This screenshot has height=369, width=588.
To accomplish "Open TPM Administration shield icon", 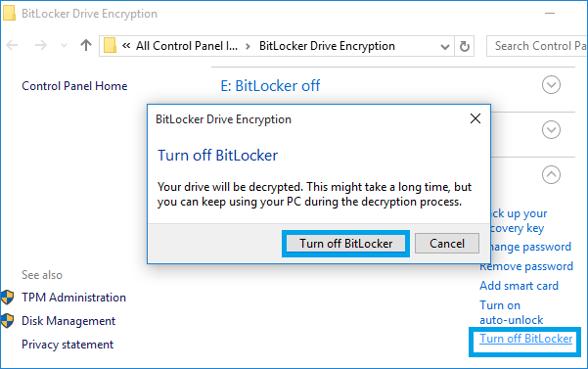I will (7, 298).
